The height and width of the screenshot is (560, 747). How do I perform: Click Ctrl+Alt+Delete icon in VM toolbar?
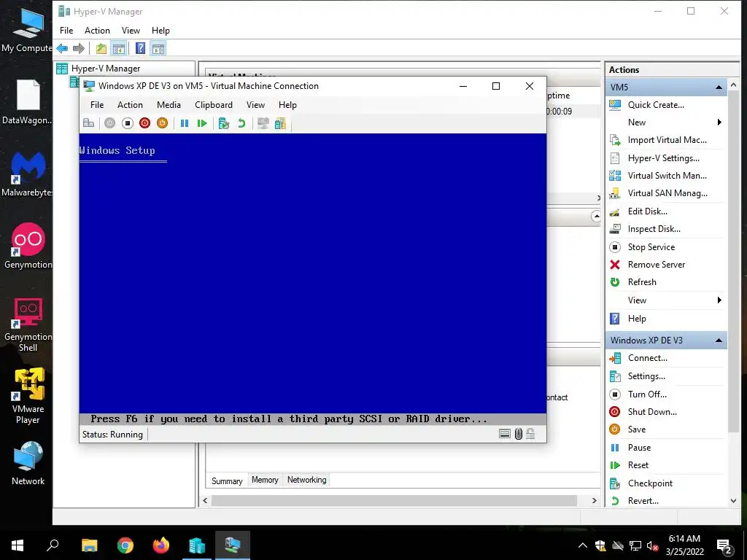(88, 123)
